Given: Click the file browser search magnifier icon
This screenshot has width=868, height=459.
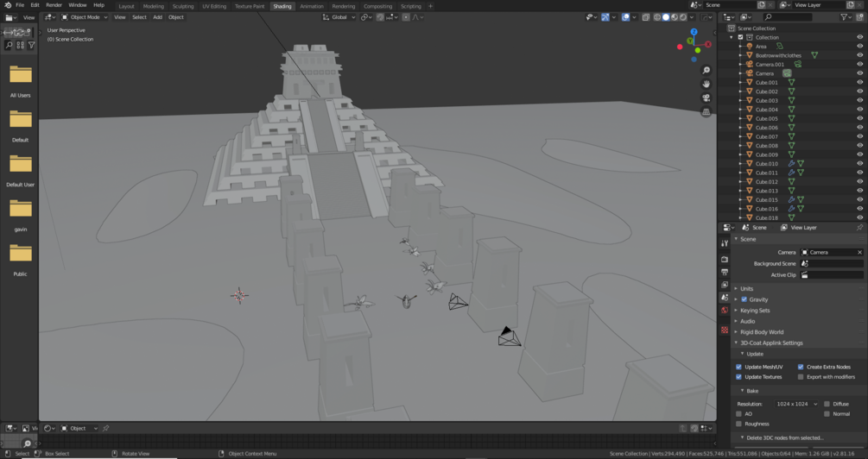Looking at the screenshot, I should [x=9, y=46].
